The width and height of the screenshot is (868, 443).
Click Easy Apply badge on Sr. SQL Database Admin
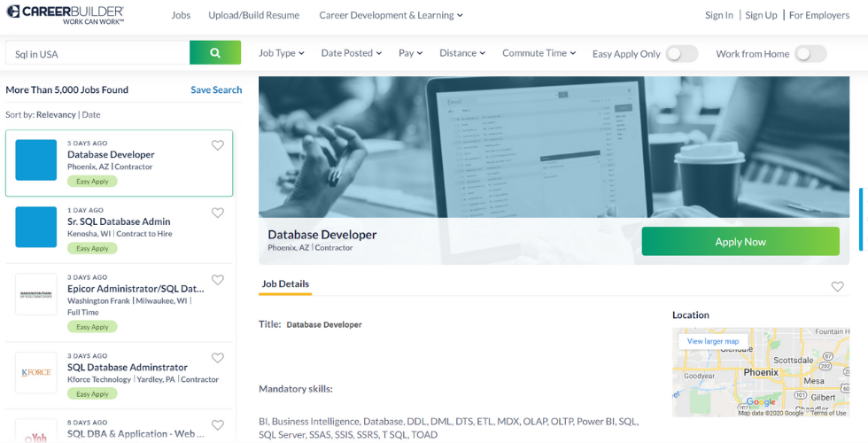tap(92, 248)
